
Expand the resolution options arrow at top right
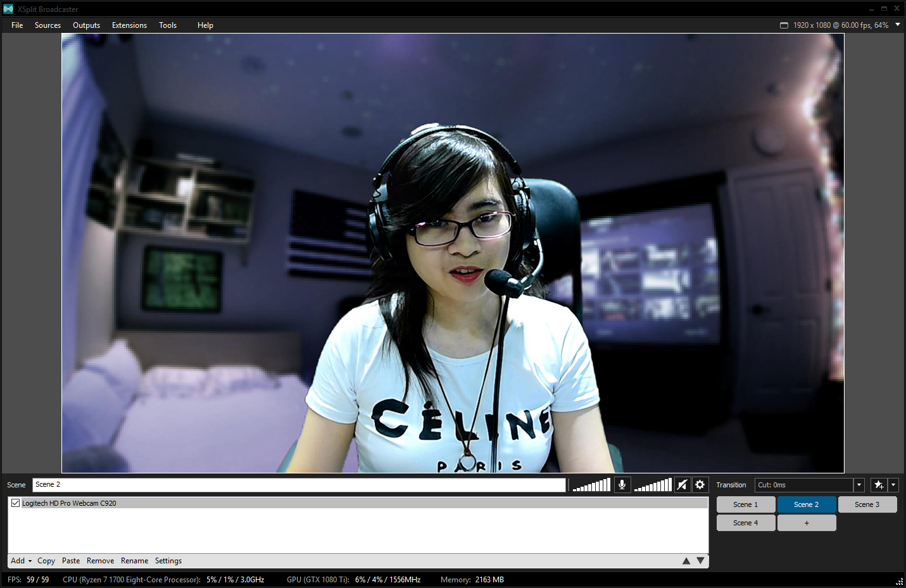click(x=898, y=25)
